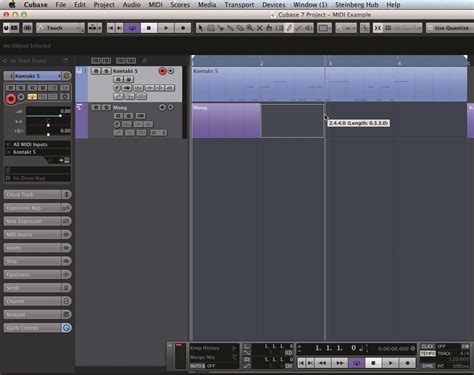Open the Transport menu

pos(239,5)
